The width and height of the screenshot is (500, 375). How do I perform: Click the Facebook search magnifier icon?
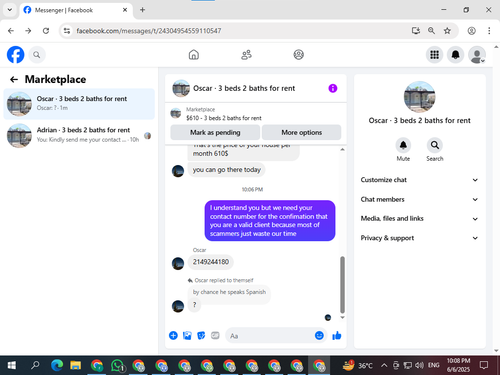(x=37, y=55)
